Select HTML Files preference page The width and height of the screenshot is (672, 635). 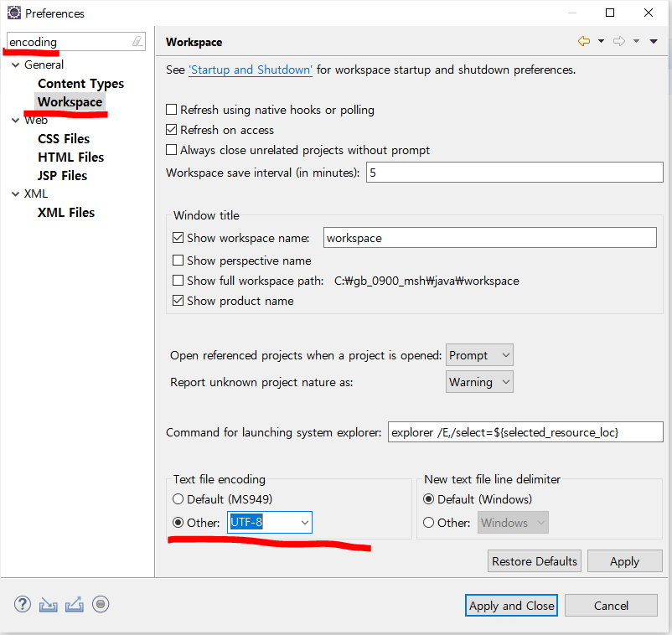click(x=70, y=157)
